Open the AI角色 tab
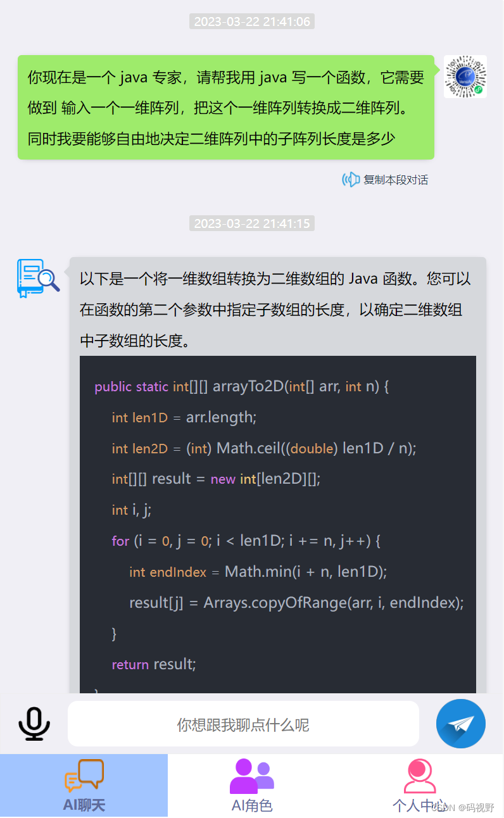The image size is (504, 818). coord(252,786)
